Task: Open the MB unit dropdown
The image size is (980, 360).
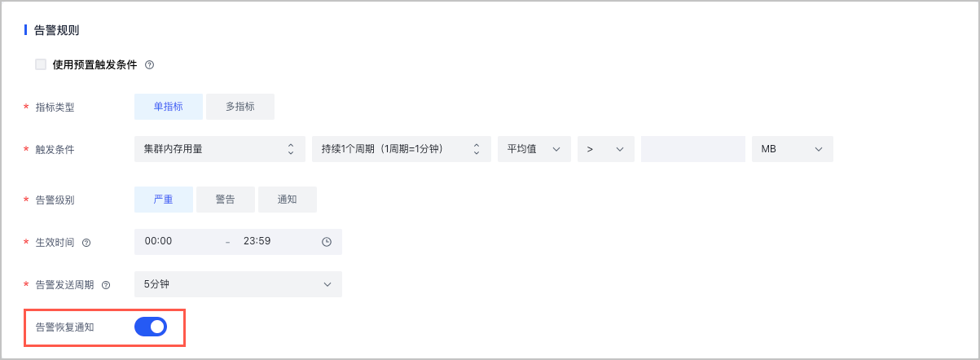Action: [x=792, y=149]
